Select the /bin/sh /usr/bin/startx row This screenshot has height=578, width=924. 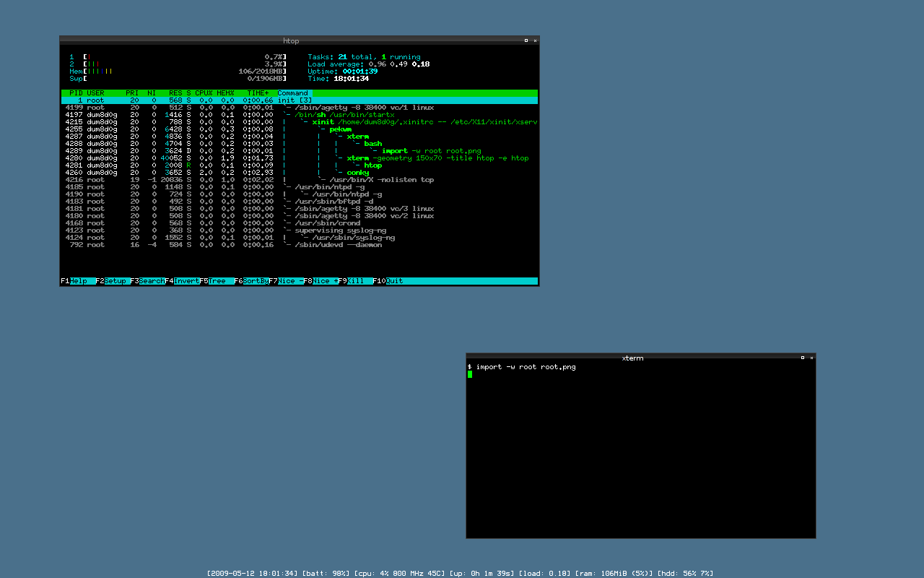(x=300, y=115)
